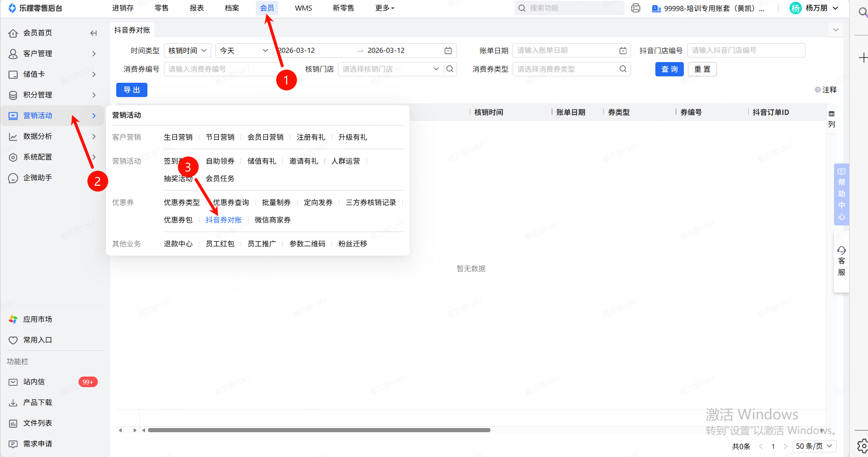The height and width of the screenshot is (457, 868).
Task: Click the 注释 help icon
Action: pos(817,90)
